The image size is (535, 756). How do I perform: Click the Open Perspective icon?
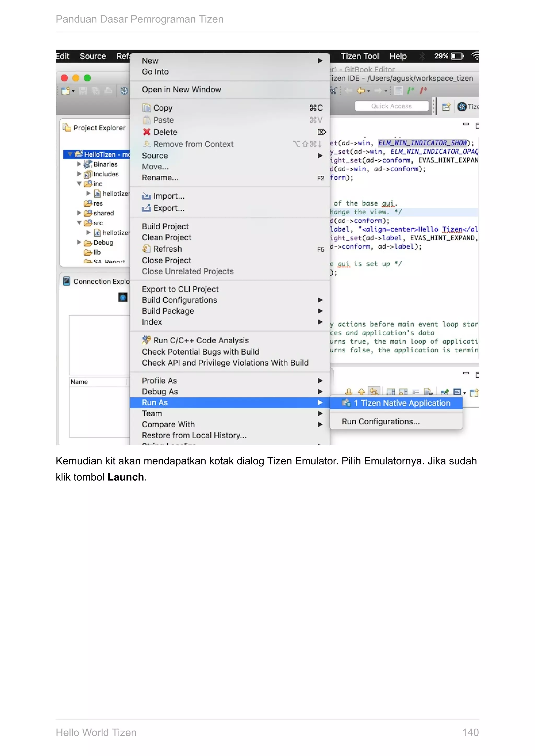coord(446,107)
